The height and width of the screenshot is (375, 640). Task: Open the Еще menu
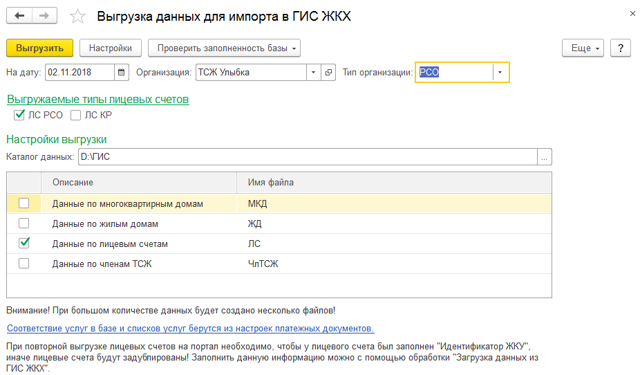582,48
